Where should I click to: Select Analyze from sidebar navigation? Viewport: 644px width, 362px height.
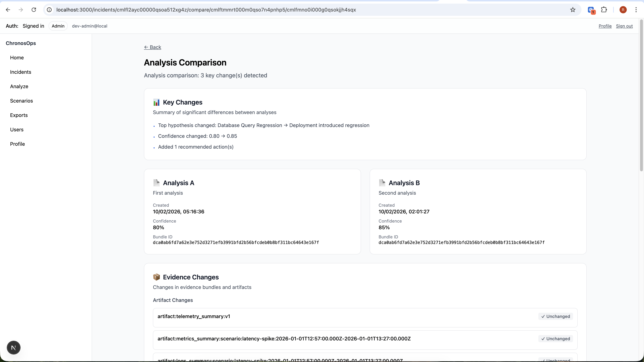coord(19,86)
